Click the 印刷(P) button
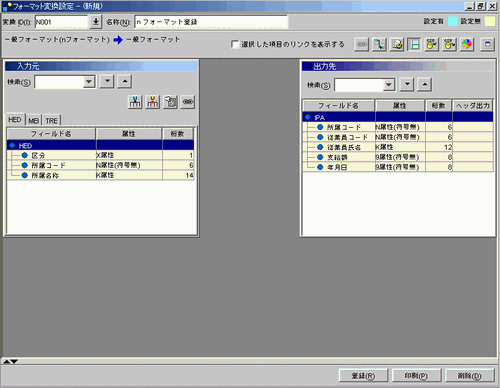 tap(416, 376)
